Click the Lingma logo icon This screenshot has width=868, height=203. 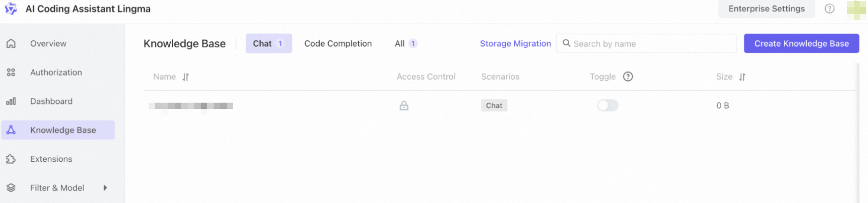11,8
